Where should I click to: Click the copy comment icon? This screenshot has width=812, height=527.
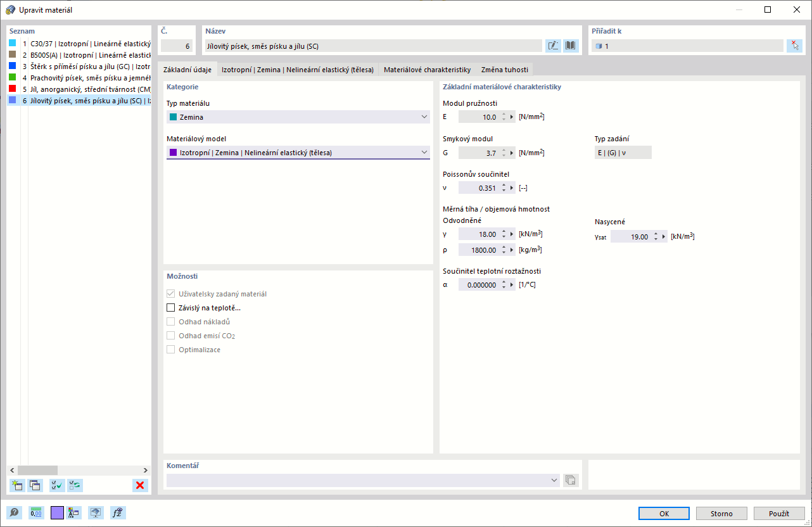[571, 480]
